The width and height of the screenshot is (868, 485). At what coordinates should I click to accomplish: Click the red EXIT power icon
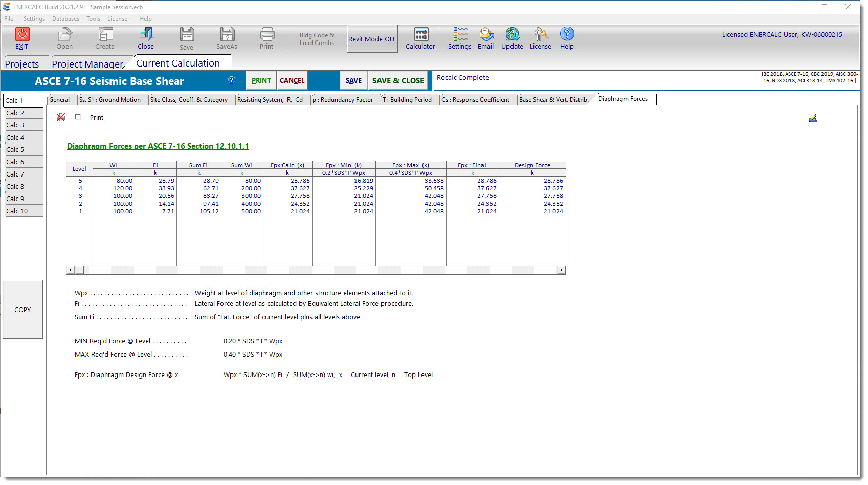[x=22, y=34]
